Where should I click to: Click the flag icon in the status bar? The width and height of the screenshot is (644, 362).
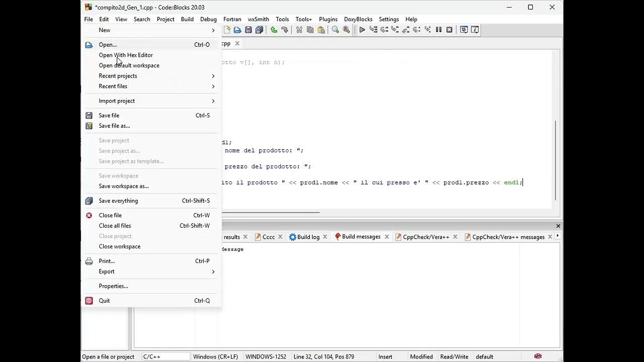point(538,356)
